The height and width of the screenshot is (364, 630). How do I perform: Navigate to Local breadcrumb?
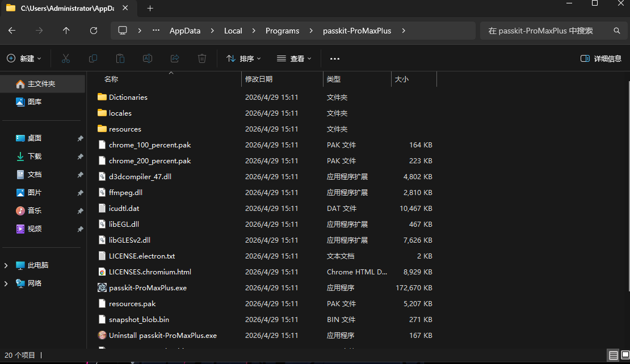click(x=233, y=31)
